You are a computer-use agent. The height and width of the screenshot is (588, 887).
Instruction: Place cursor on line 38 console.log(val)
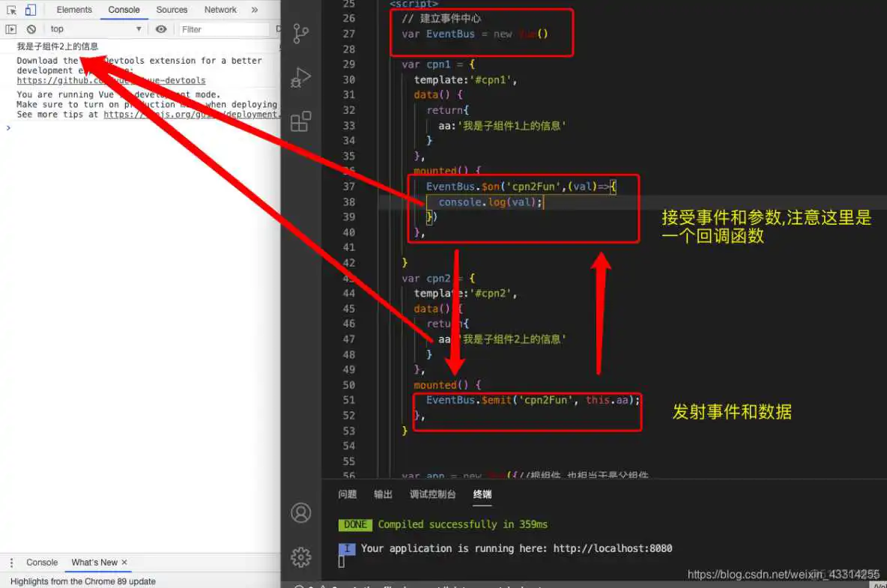tap(491, 201)
